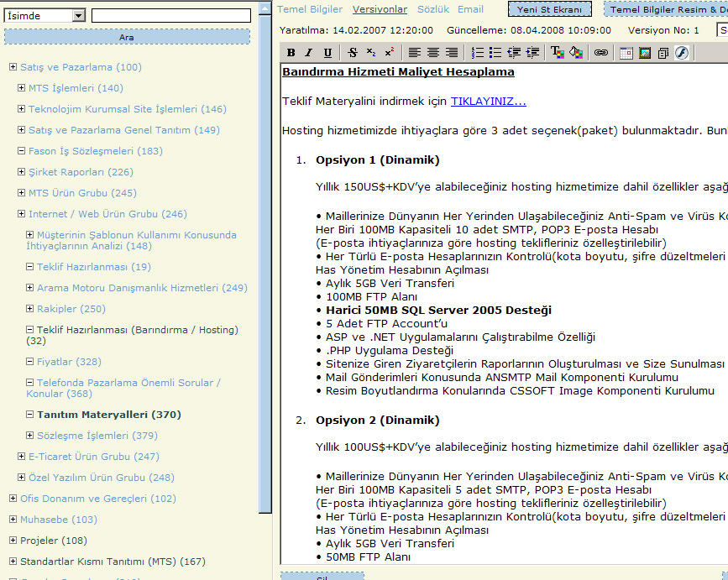
Task: Click the Versiyon No: 1 label
Action: click(663, 30)
